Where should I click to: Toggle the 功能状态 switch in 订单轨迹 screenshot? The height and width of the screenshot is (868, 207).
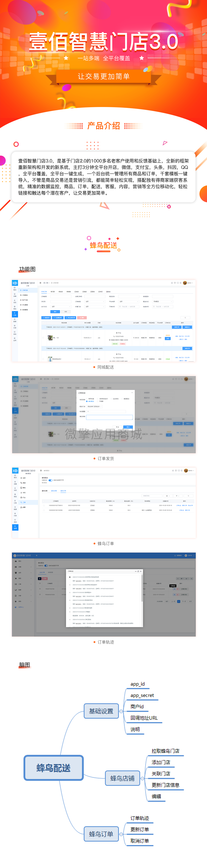coord(46,566)
